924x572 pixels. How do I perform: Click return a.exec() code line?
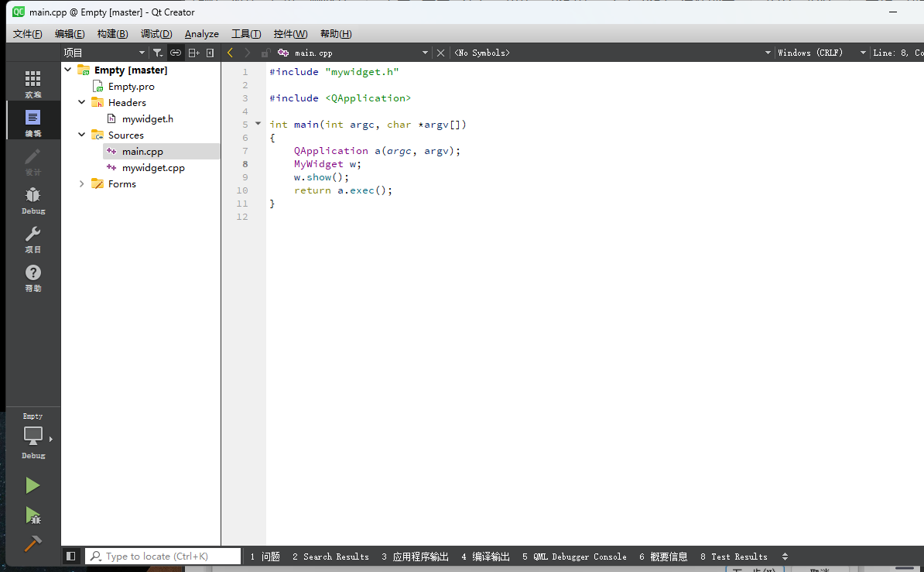[x=343, y=190]
